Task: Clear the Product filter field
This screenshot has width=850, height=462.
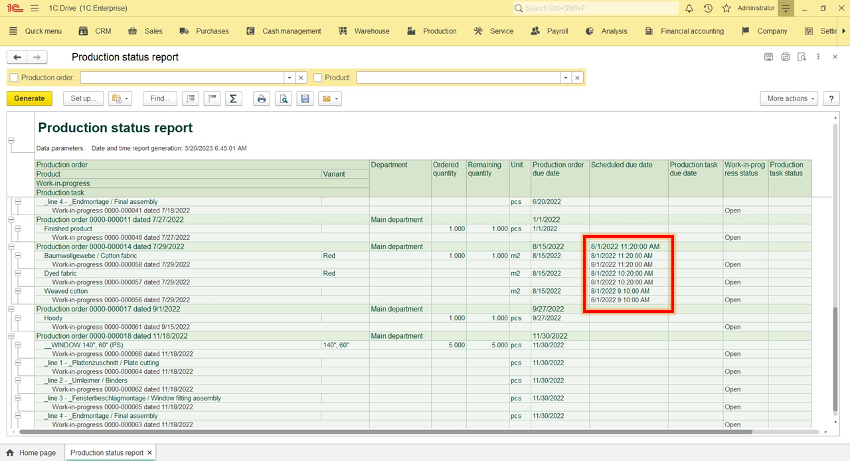Action: (x=577, y=78)
